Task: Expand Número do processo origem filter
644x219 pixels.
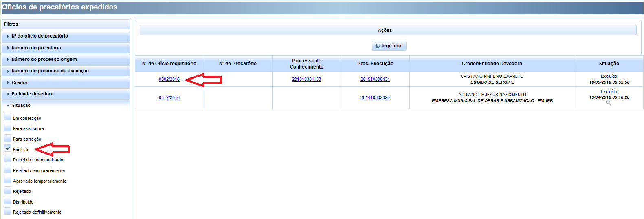Action: point(44,59)
